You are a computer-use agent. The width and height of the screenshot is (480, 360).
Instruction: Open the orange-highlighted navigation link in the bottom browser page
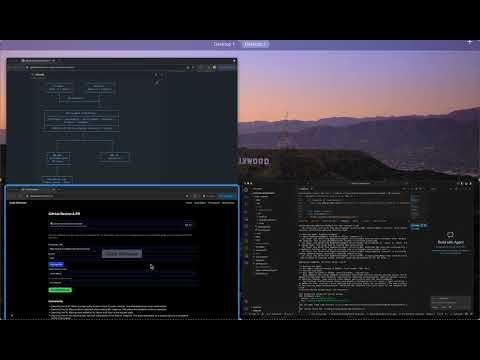coord(228,203)
